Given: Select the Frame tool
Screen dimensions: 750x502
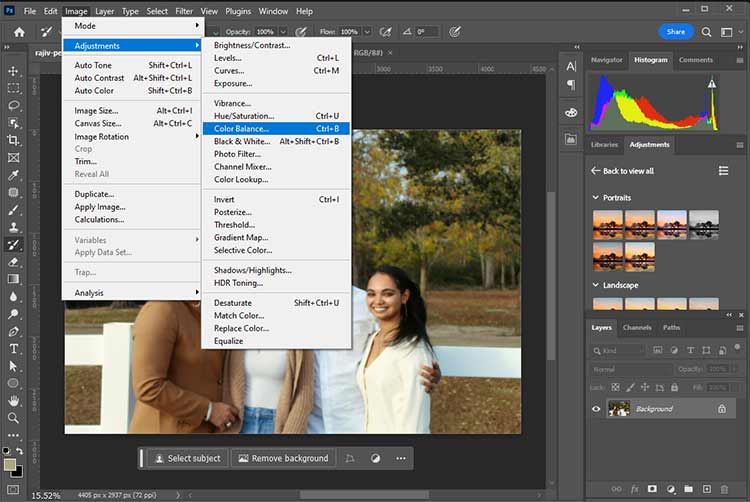Looking at the screenshot, I should 13,158.
